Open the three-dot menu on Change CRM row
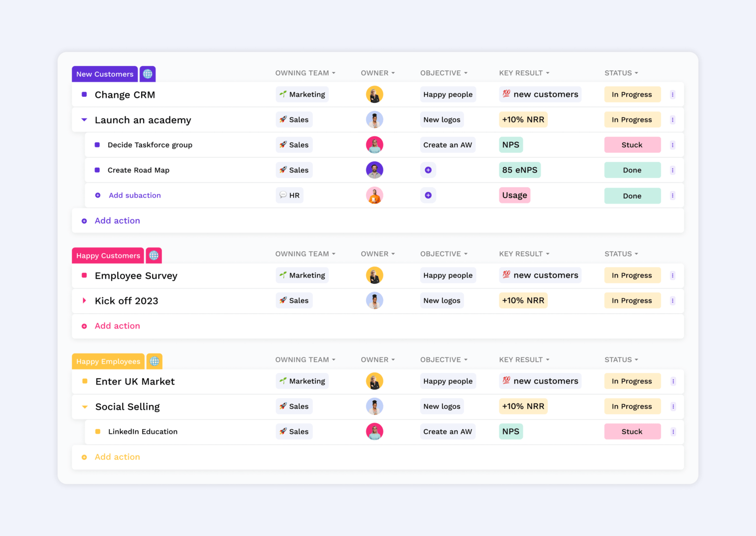Screen dimensions: 756x536 click(673, 94)
